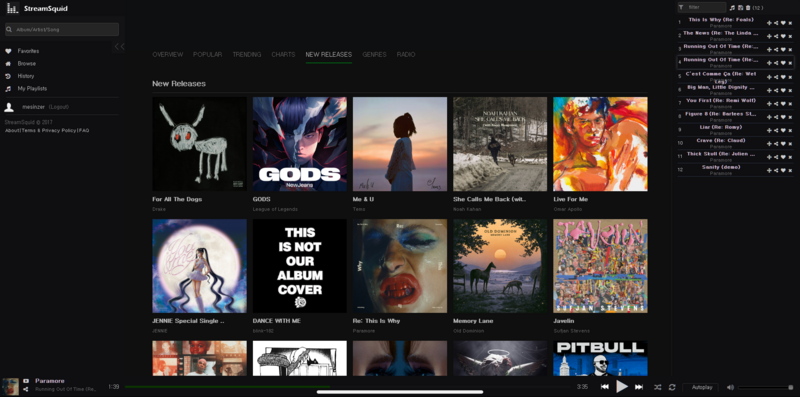Screen dimensions: 800x397
Task: Add 'This Is Why (Re: Foals)' to a playlist
Action: (x=769, y=22)
